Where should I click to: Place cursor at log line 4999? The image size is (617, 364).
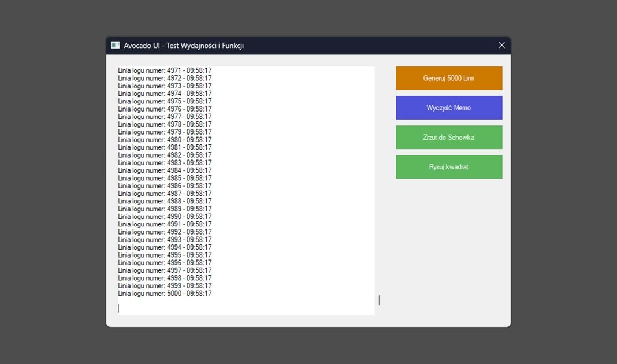165,286
